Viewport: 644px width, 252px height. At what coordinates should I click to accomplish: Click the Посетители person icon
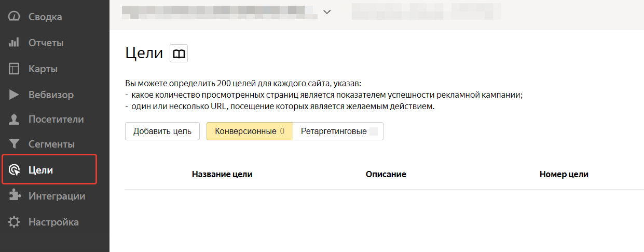(x=14, y=120)
